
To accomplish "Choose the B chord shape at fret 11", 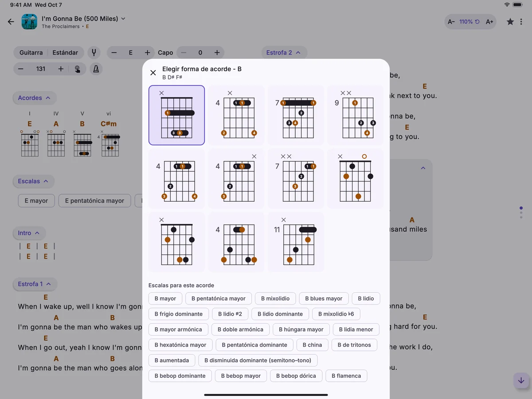I will (296, 242).
